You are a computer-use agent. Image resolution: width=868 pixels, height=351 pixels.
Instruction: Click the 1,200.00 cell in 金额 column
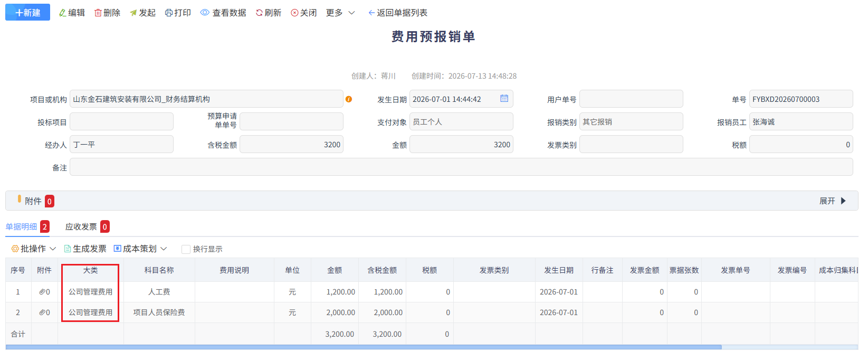pos(335,292)
